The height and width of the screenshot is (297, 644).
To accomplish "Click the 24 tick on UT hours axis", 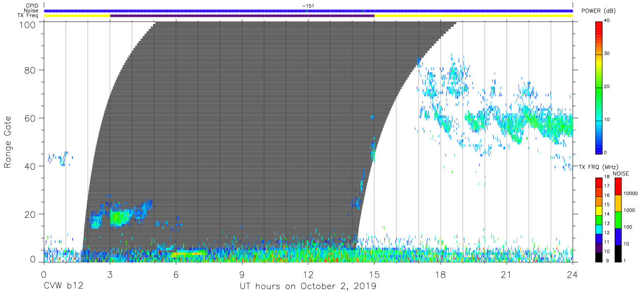I will click(x=573, y=274).
